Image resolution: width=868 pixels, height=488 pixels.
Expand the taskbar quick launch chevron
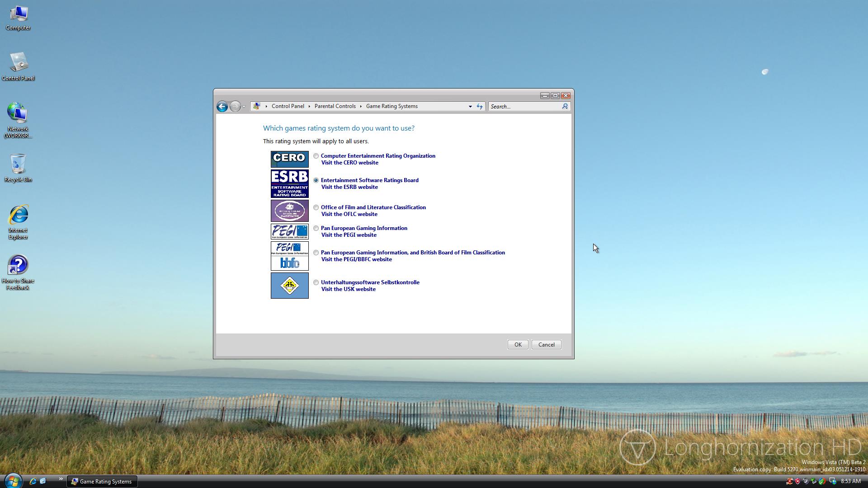[61, 479]
